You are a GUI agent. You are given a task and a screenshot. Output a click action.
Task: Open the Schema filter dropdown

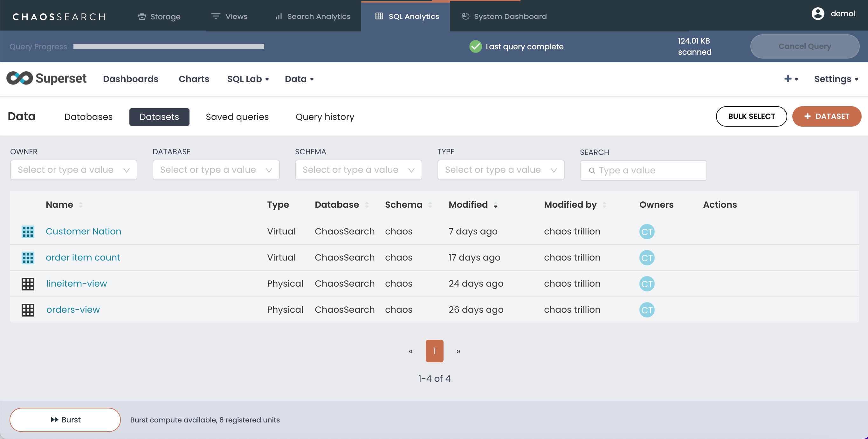pos(358,170)
